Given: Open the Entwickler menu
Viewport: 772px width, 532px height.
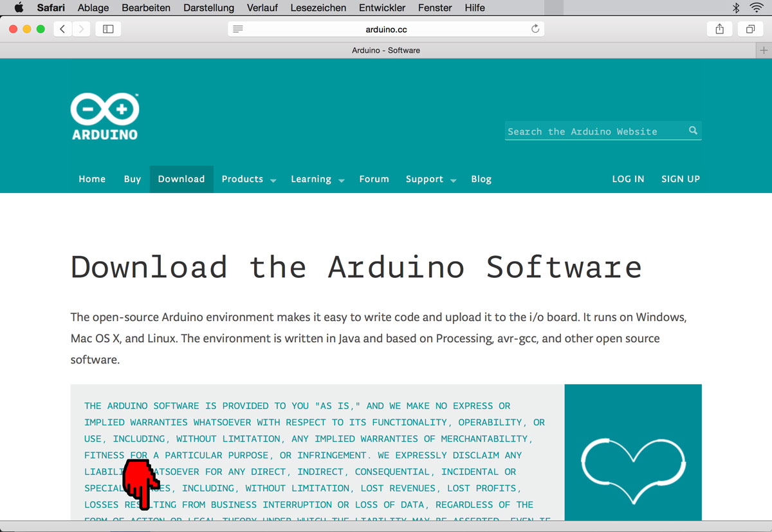Looking at the screenshot, I should tap(382, 8).
